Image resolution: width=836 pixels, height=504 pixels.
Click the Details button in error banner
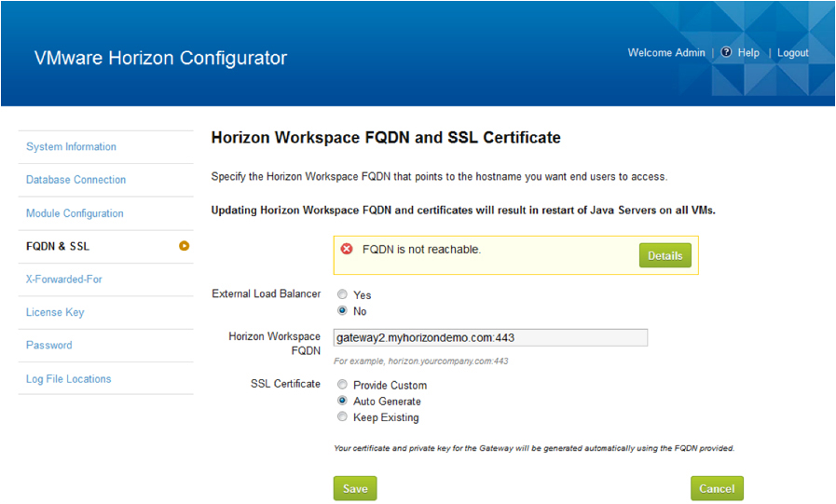665,255
